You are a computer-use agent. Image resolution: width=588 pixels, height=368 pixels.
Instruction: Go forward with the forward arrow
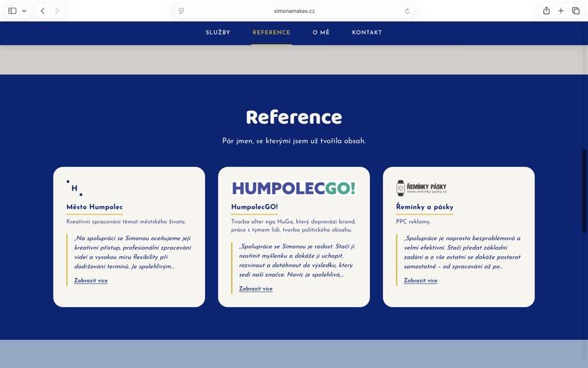pyautogui.click(x=57, y=11)
